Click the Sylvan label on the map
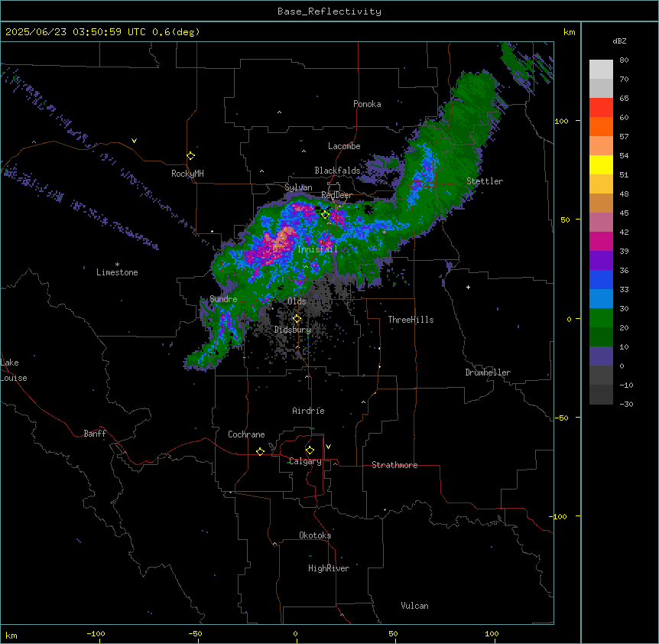Screen dimensions: 659x644 (298, 187)
